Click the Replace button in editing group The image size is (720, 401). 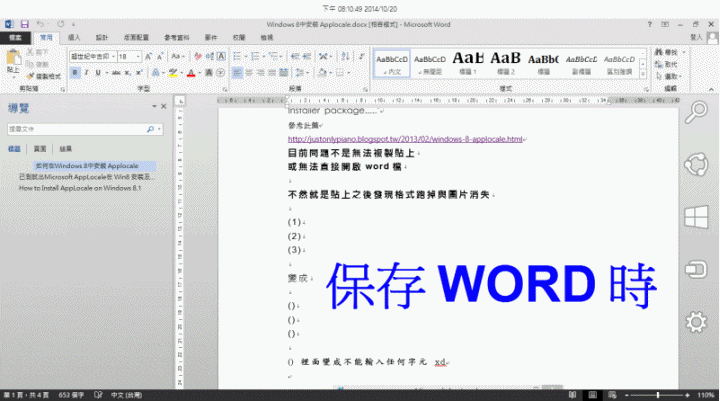(x=667, y=64)
